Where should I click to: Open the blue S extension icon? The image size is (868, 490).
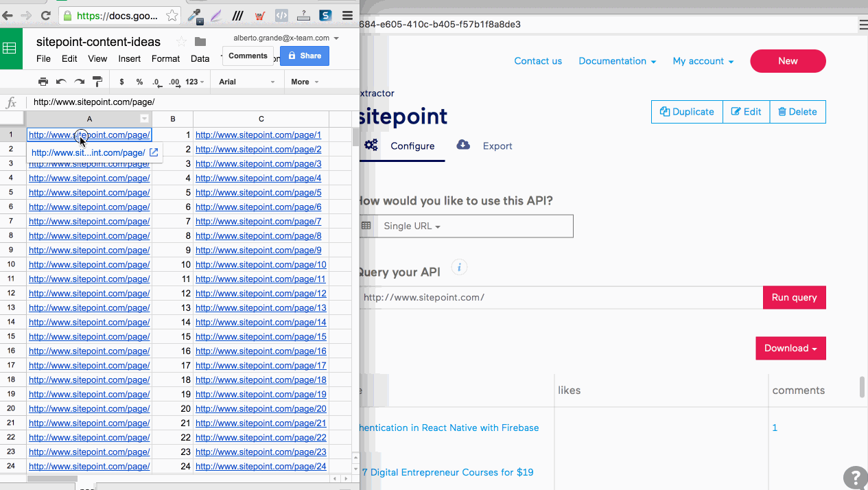[325, 15]
